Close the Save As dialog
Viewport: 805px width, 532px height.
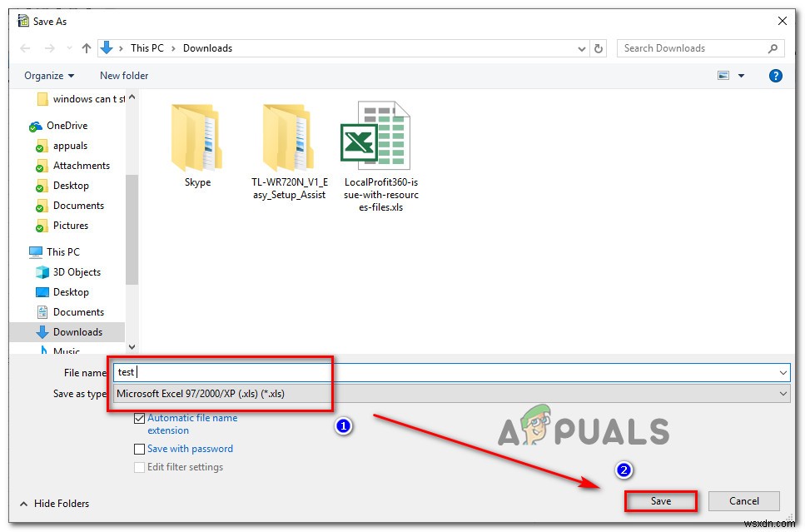(x=782, y=21)
